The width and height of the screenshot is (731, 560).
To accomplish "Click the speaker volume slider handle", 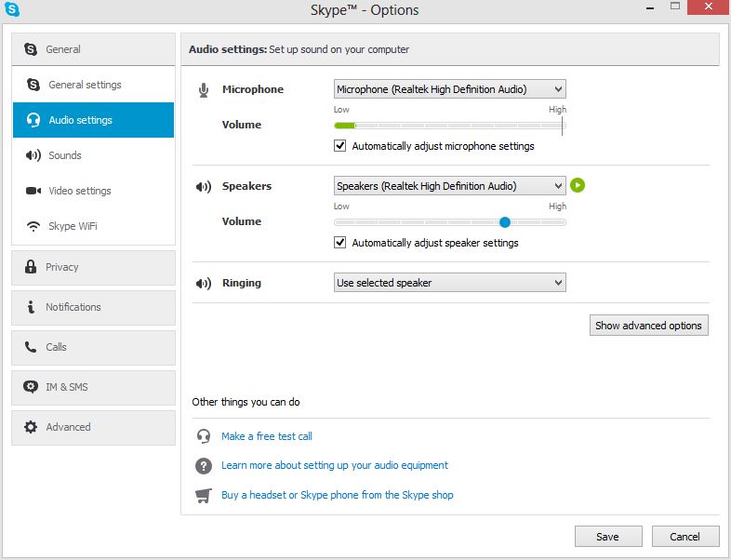I will 504,221.
